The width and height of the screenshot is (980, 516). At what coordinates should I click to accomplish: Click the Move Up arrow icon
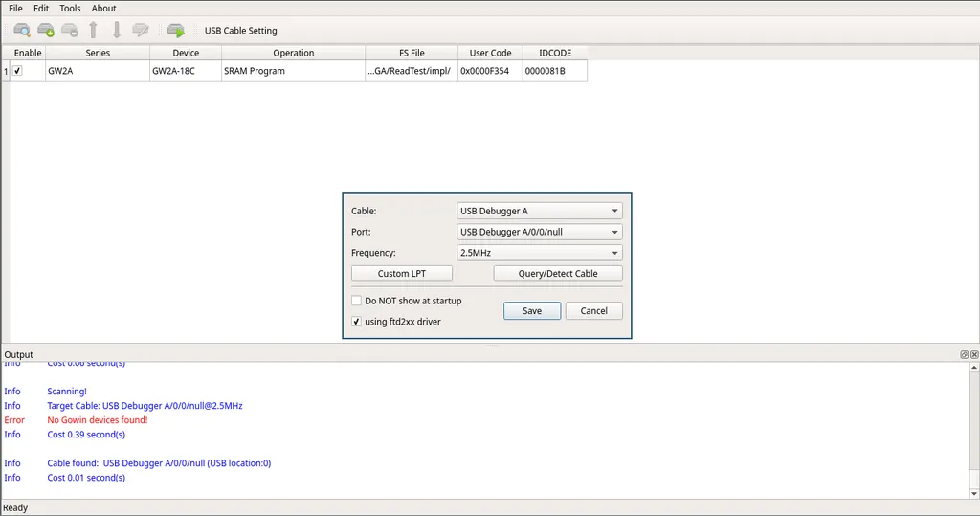tap(93, 30)
